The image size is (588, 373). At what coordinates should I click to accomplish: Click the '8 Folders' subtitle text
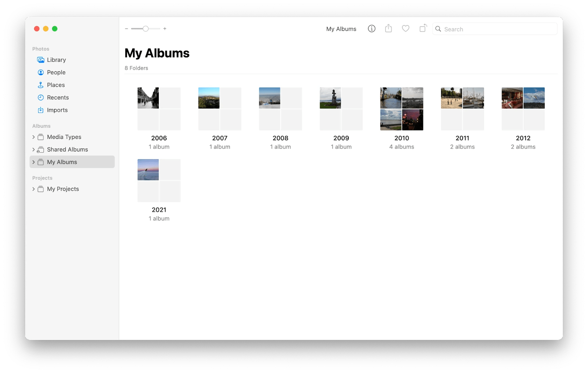(136, 68)
